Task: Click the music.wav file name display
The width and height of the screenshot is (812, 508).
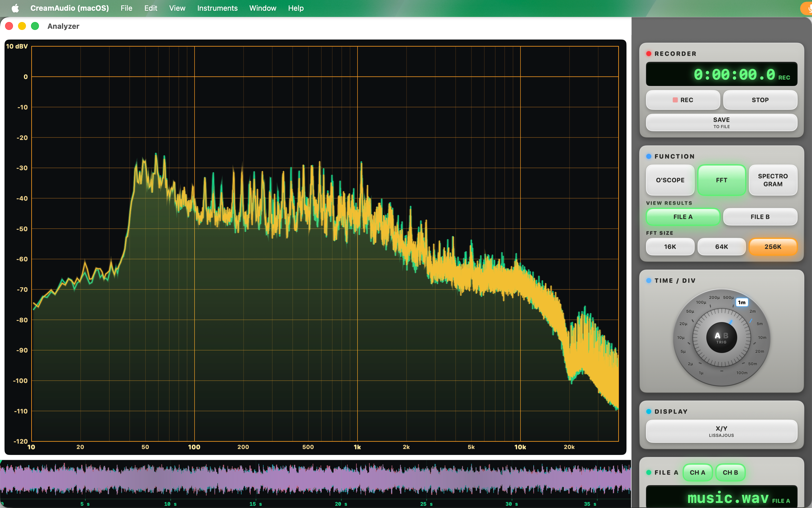Action: 721,497
